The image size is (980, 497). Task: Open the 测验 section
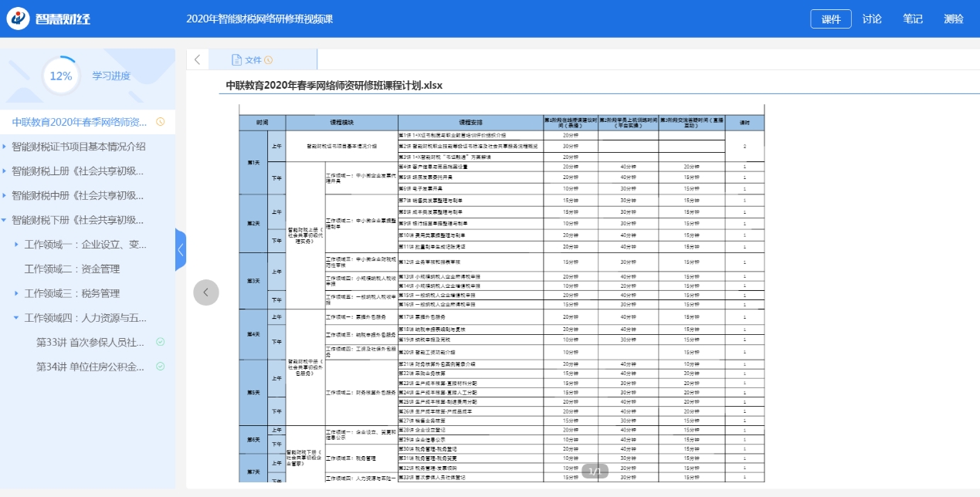954,19
